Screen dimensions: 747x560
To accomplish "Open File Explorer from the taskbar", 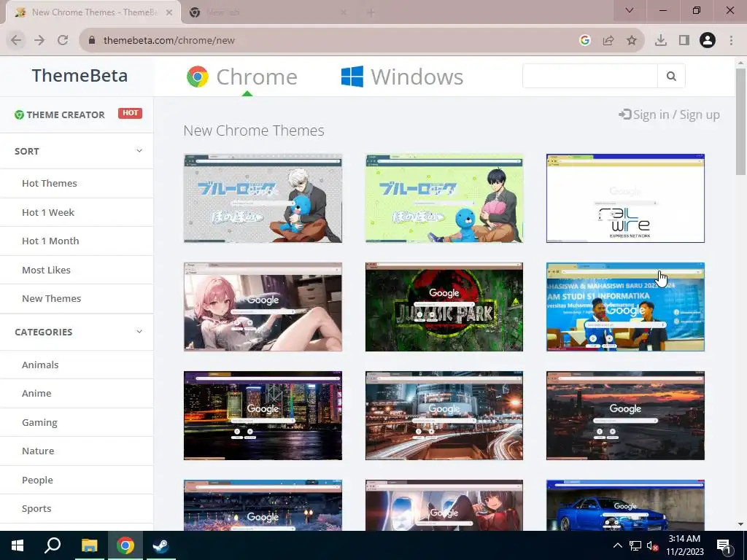I will pyautogui.click(x=89, y=545).
